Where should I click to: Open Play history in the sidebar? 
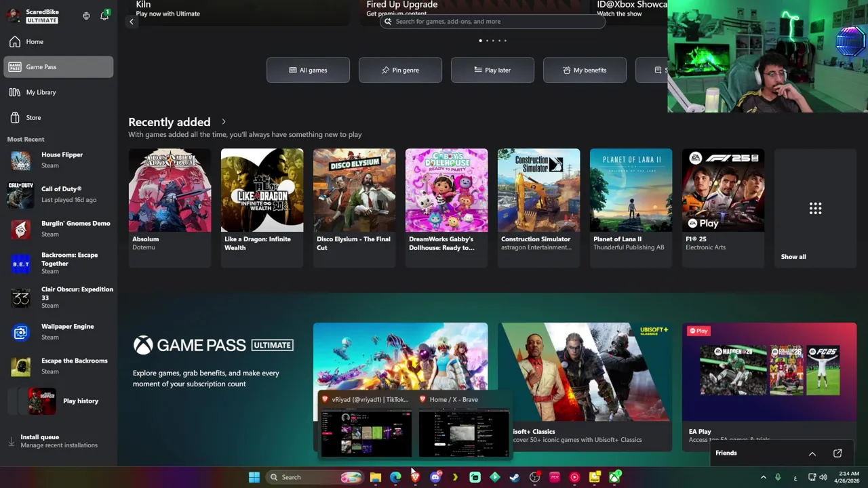(58, 401)
